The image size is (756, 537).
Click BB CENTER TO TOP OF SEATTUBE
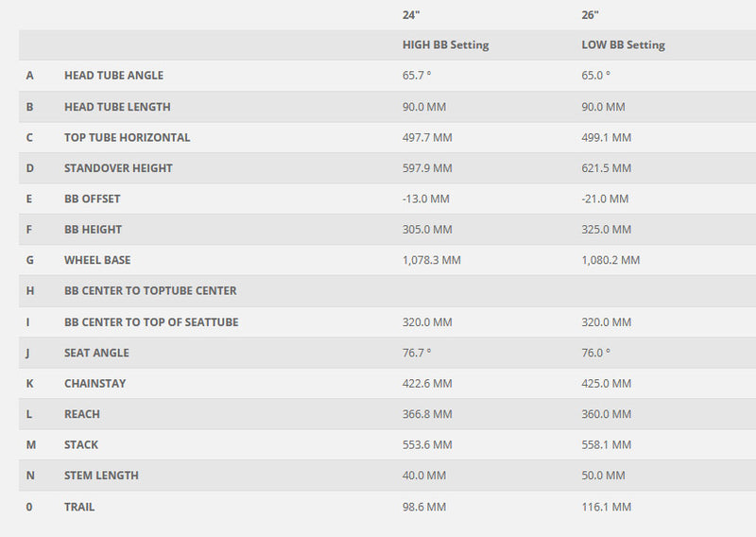click(x=151, y=322)
